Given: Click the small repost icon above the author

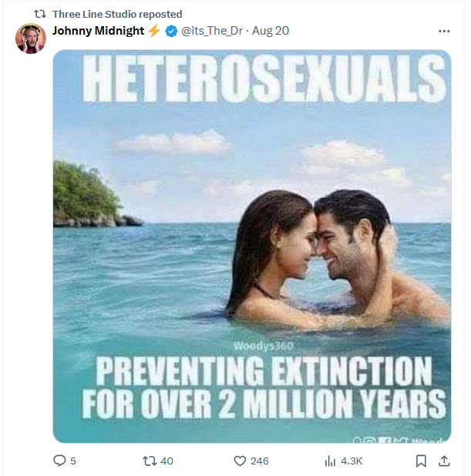Looking at the screenshot, I should tap(40, 14).
